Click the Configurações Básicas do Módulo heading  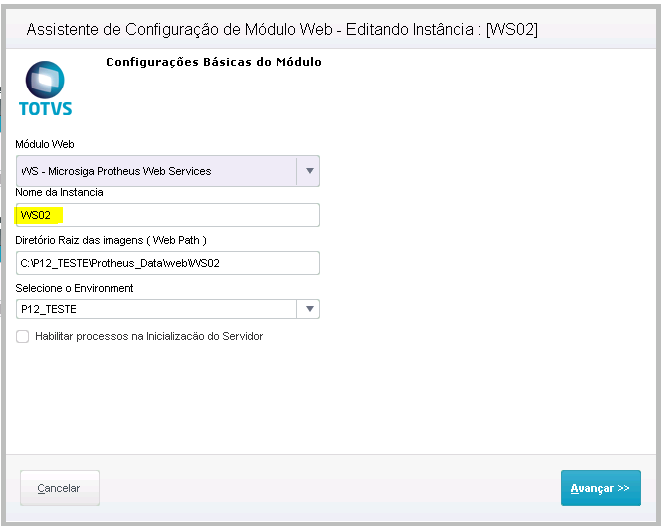tap(213, 62)
